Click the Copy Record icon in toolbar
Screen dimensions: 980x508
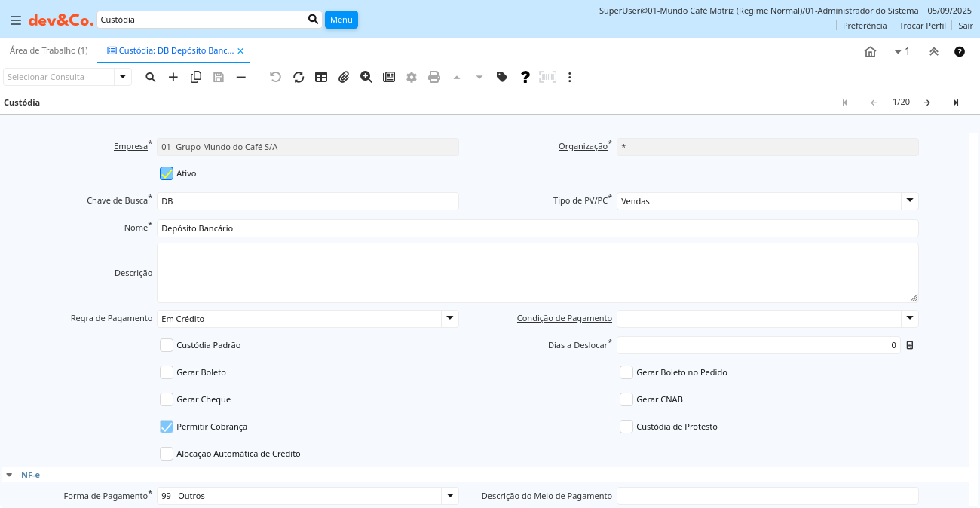pyautogui.click(x=196, y=77)
